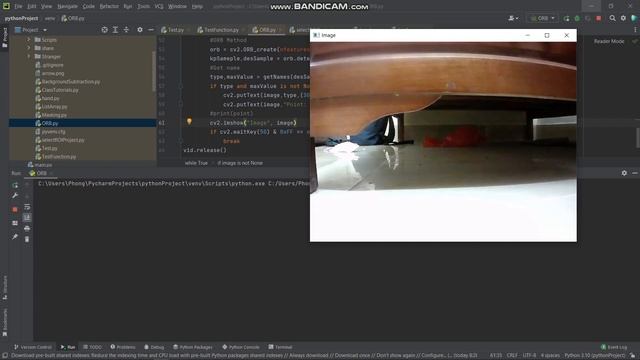Open the user account dropdown in toolbar

pyautogui.click(x=513, y=18)
